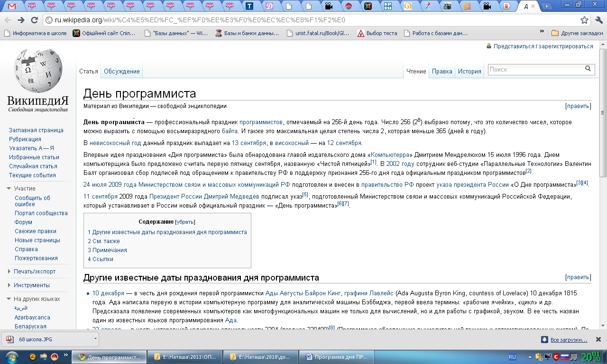The height and width of the screenshot is (364, 607).
Task: Click the top править link for the article
Action: (578, 106)
